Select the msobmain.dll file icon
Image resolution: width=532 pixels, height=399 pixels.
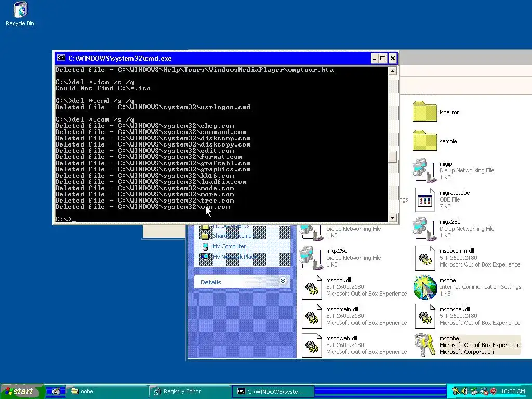(x=312, y=316)
